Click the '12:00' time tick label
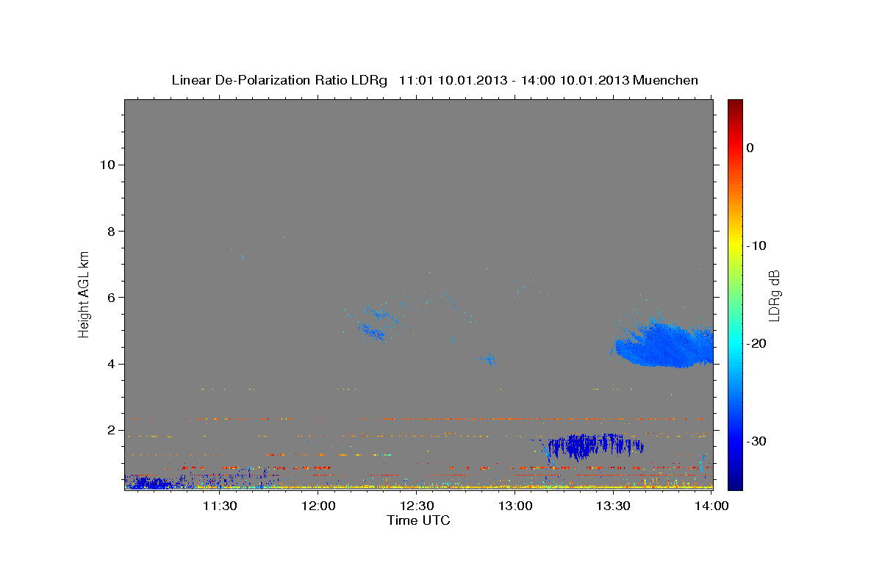The width and height of the screenshot is (882, 588). pos(319,506)
